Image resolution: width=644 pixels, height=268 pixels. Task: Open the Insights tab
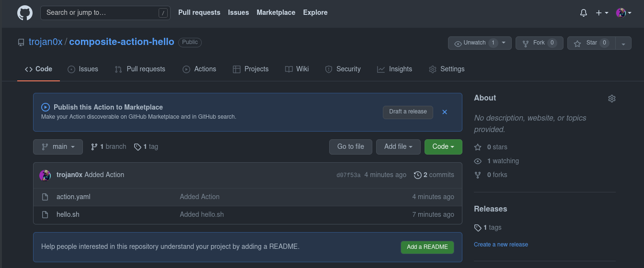(x=394, y=69)
